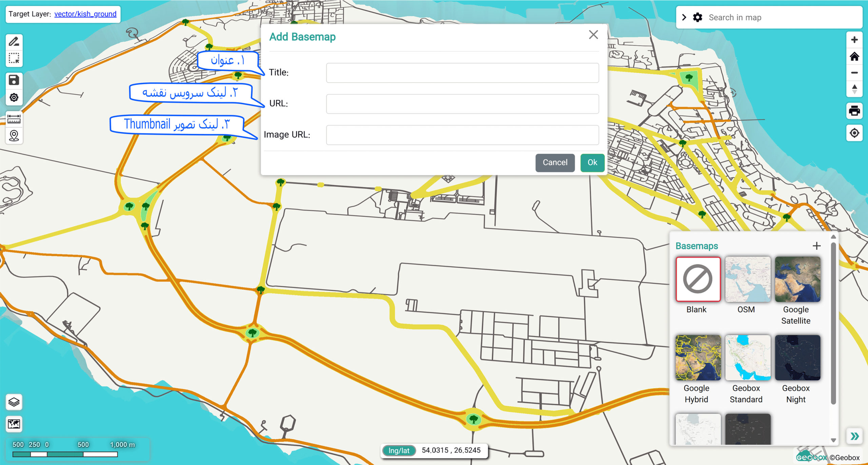Cancel the Add Basemap dialog
The height and width of the screenshot is (465, 868).
tap(555, 162)
